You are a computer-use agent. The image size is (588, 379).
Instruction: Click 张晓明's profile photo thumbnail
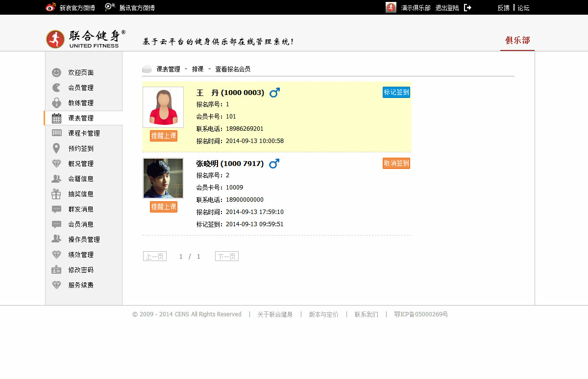click(x=163, y=178)
